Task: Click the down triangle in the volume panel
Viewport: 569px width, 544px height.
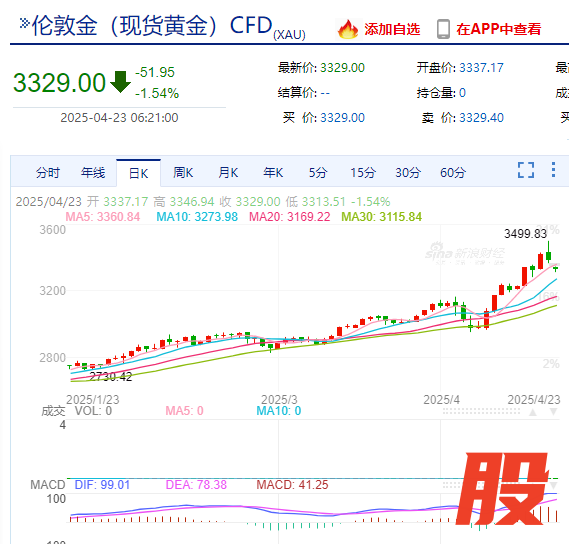Action: click(x=553, y=412)
